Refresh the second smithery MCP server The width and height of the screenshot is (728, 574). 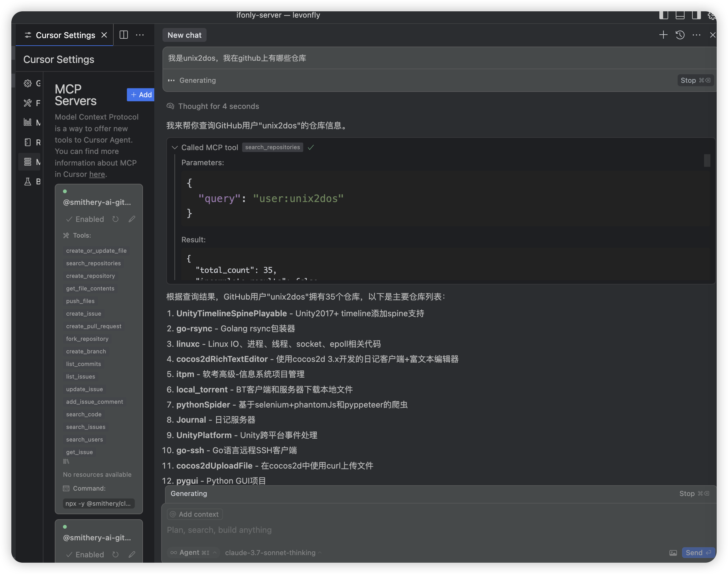115,554
